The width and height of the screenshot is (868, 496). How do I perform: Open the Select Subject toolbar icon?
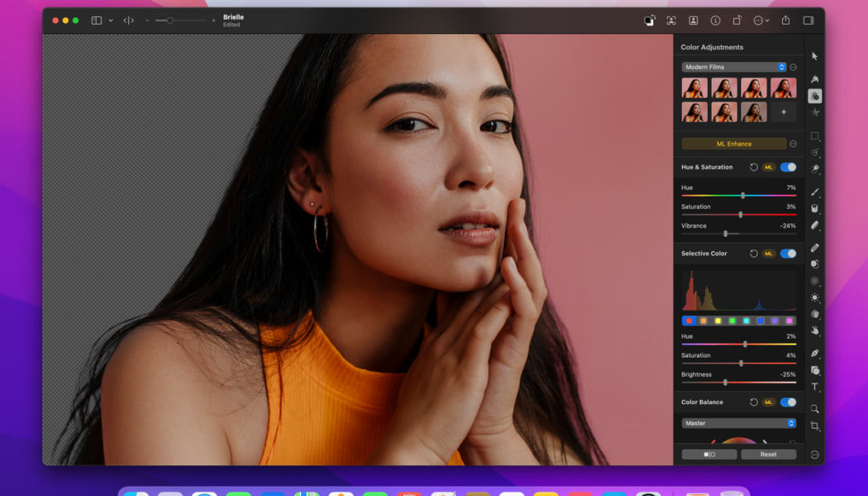coord(671,20)
